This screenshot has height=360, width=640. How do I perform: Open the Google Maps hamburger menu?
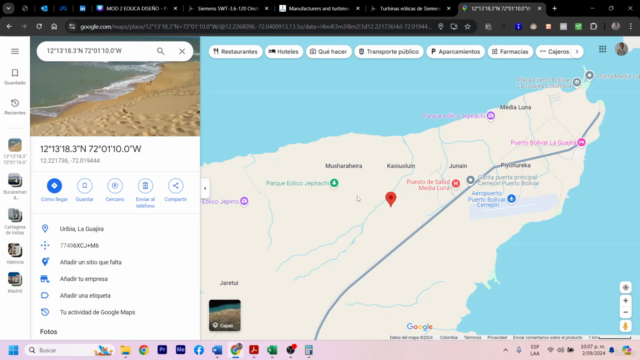point(15,51)
